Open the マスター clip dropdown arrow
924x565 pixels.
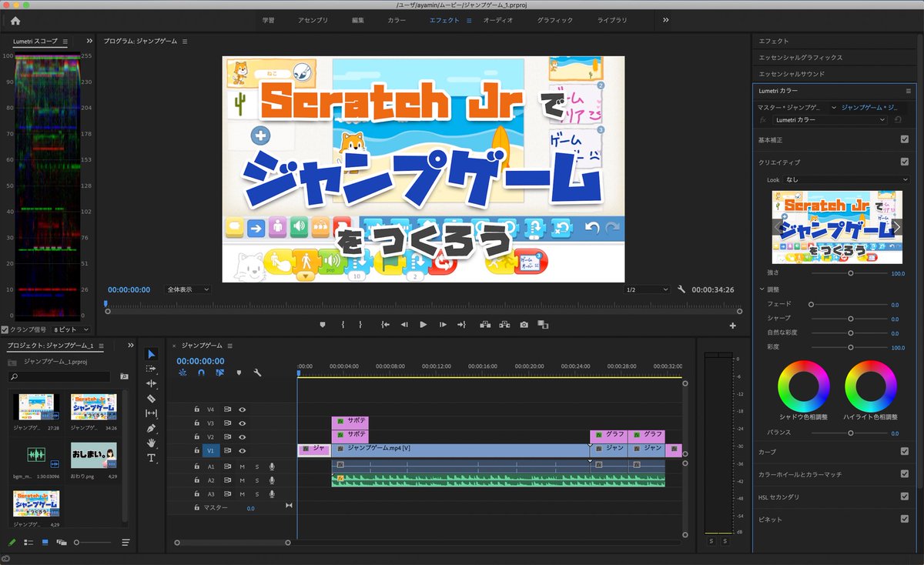click(832, 107)
